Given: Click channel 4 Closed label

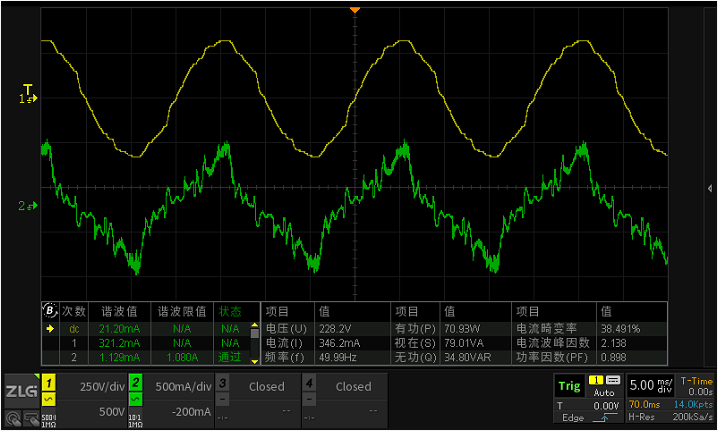Looking at the screenshot, I should point(354,387).
